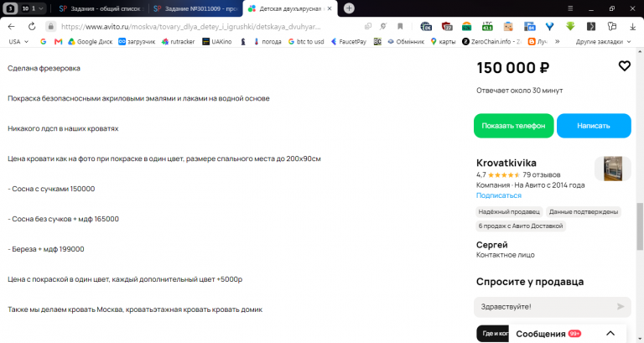Viewport: 644px width, 343px height.
Task: Click the Надёжный продавец badge
Action: pyautogui.click(x=509, y=212)
